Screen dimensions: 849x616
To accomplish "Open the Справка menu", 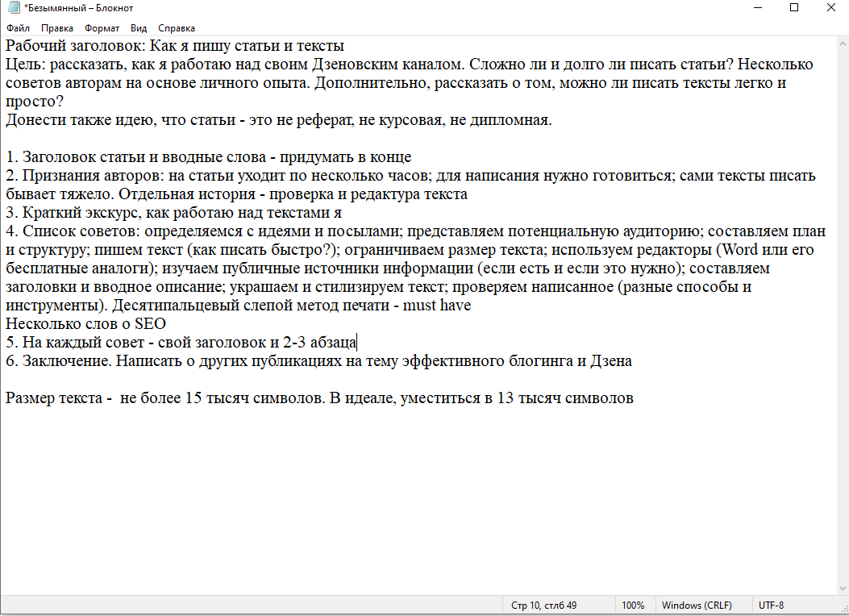I will point(177,28).
